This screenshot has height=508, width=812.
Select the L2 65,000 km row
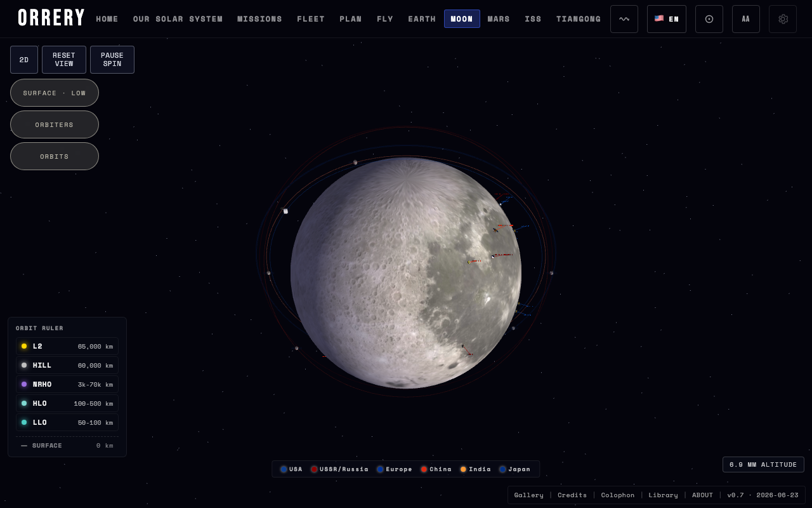pos(67,346)
